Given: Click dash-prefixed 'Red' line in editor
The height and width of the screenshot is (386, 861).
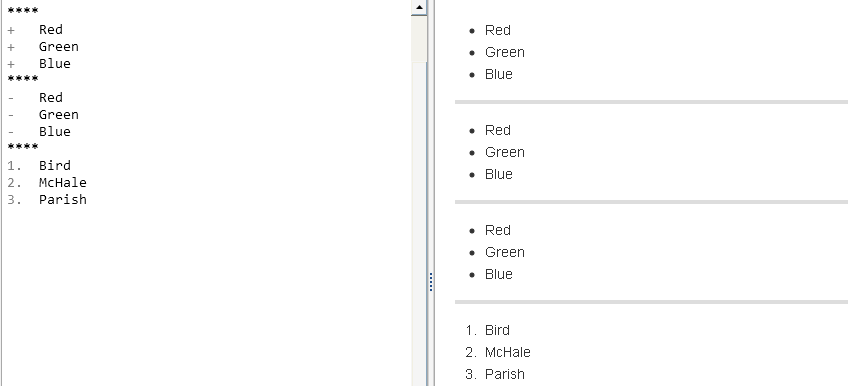Looking at the screenshot, I should click(35, 98).
